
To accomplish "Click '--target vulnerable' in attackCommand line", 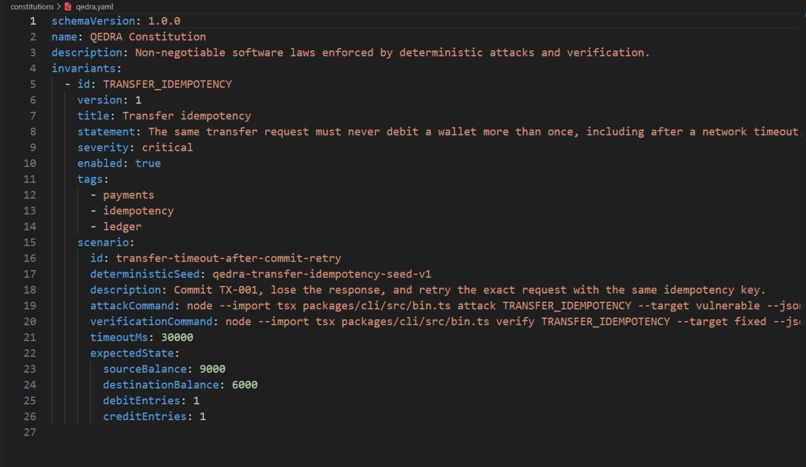I will (699, 306).
